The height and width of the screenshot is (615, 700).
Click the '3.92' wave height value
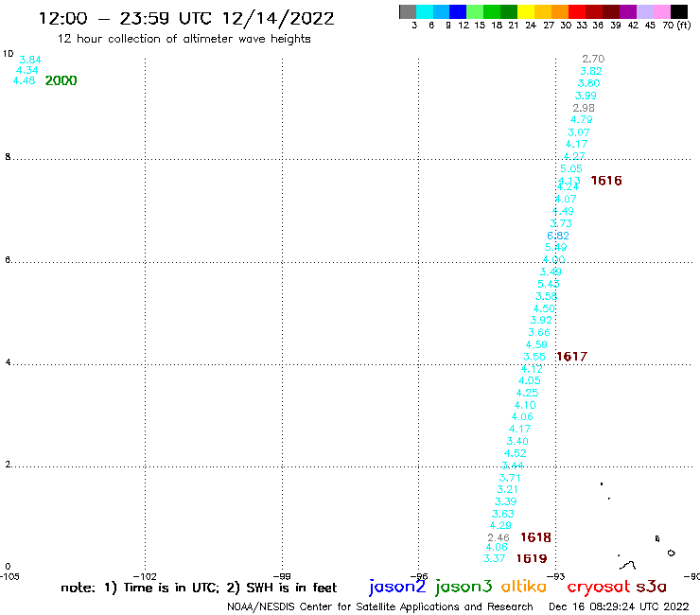click(x=541, y=320)
